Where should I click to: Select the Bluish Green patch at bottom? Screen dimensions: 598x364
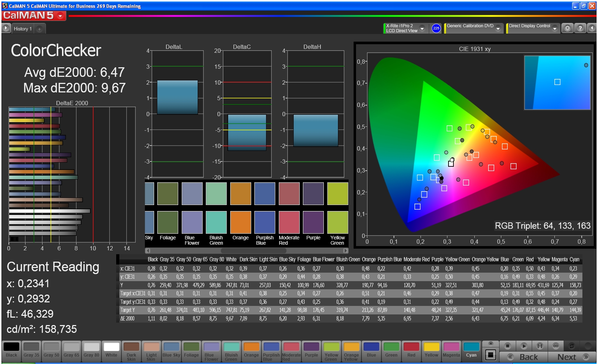point(231,351)
